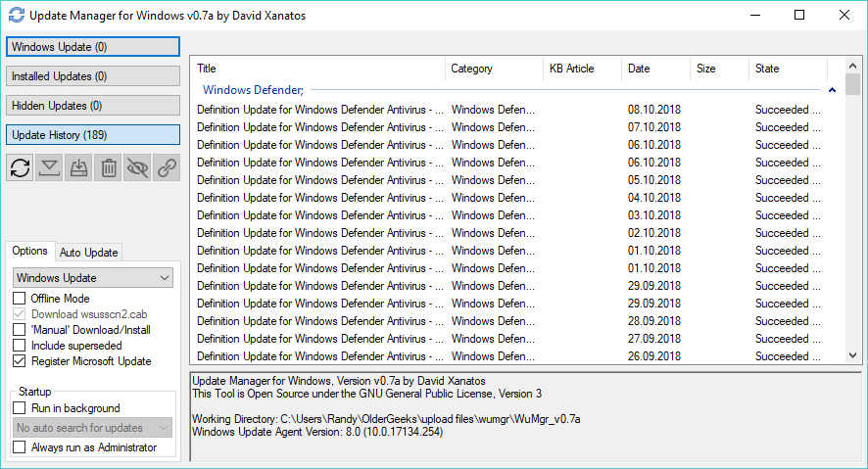
Task: Click the update list scrollbar thumb
Action: click(853, 84)
